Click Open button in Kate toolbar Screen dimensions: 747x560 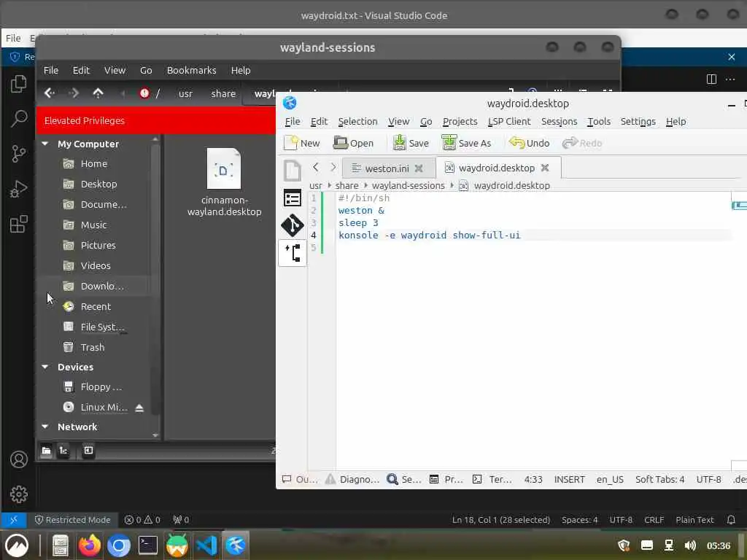(x=354, y=143)
